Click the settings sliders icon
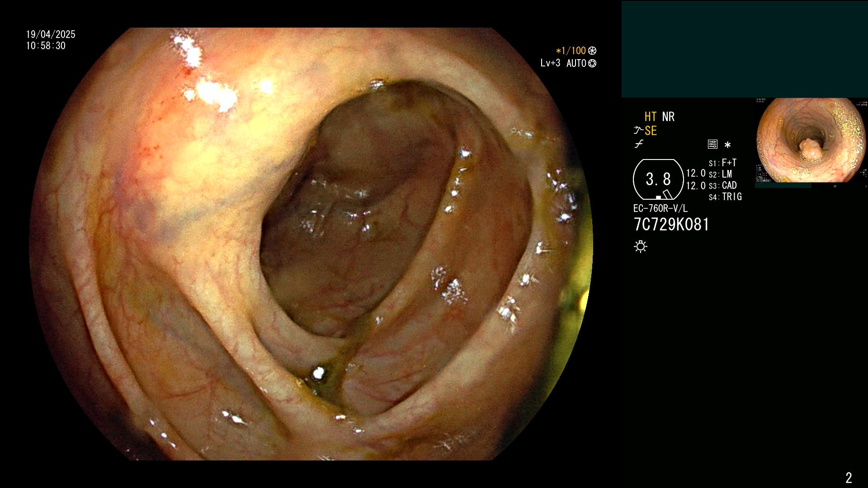Image resolution: width=868 pixels, height=488 pixels. [712, 145]
